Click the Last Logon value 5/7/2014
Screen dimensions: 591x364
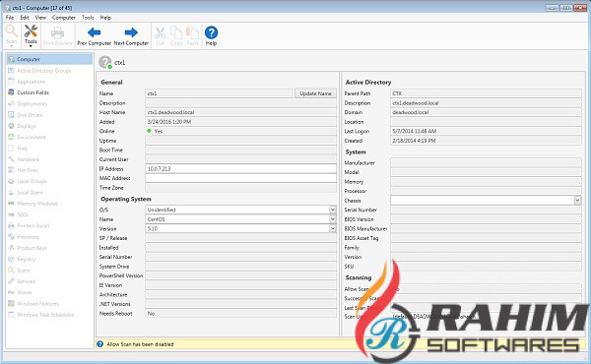click(415, 131)
